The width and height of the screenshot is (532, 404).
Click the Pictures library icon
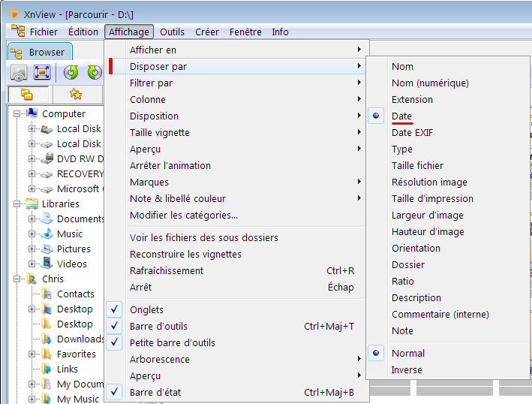(47, 249)
